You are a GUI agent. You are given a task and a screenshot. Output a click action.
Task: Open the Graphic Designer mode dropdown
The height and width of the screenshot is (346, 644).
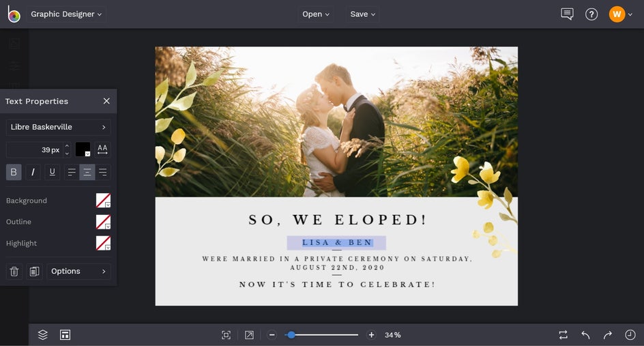coord(66,14)
